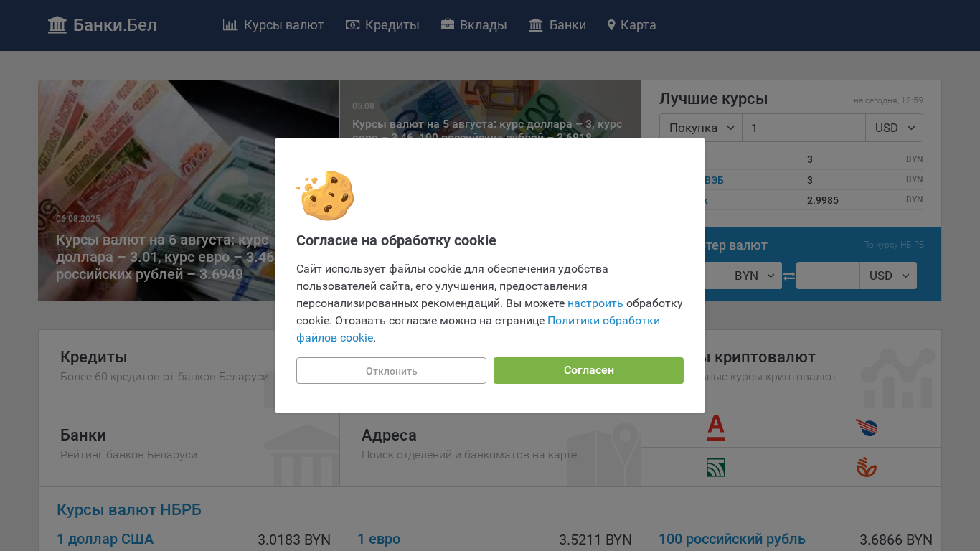
Task: Open the 1 доллар США rate link
Action: (105, 540)
